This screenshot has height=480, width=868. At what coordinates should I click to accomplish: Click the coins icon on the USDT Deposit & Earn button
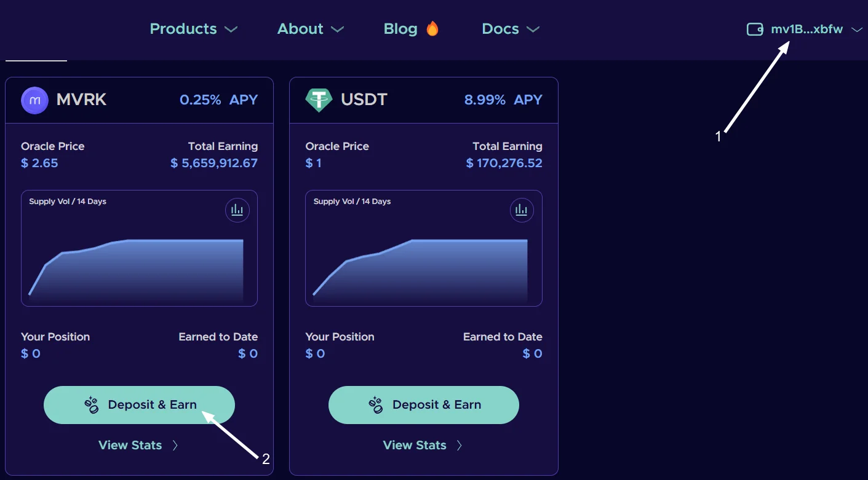pos(376,404)
